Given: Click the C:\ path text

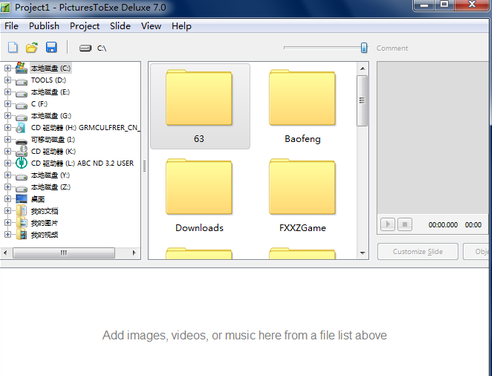Looking at the screenshot, I should [x=102, y=48].
